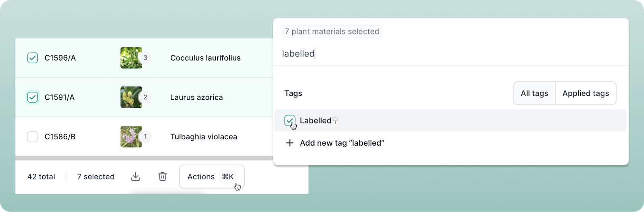The image size is (644, 212).
Task: Click the trash delete icon
Action: [163, 177]
